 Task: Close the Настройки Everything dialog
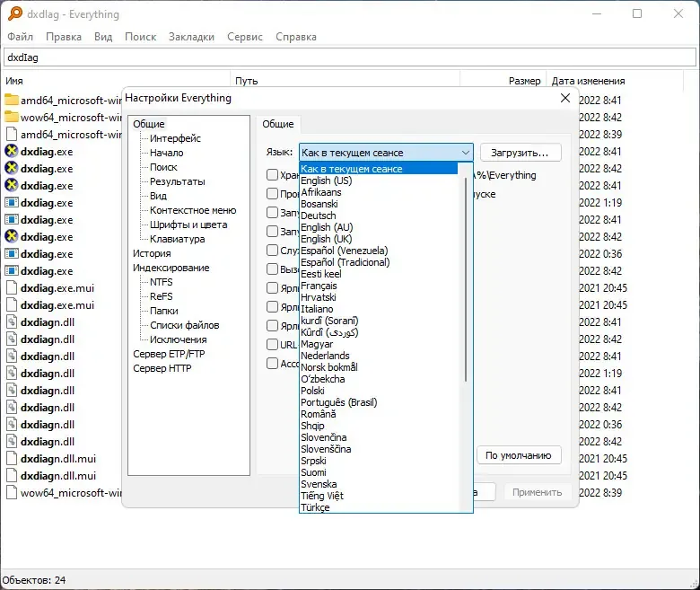pyautogui.click(x=565, y=98)
